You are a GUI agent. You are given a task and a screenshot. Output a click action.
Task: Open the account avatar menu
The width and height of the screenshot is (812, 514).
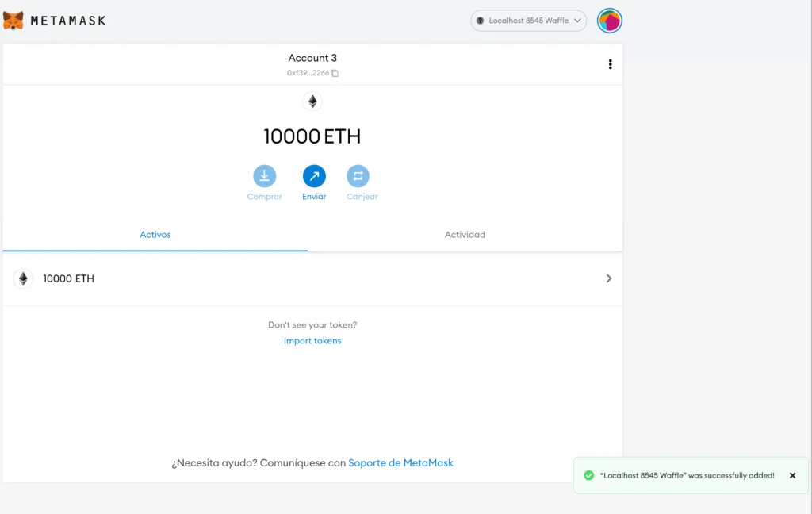(x=609, y=21)
